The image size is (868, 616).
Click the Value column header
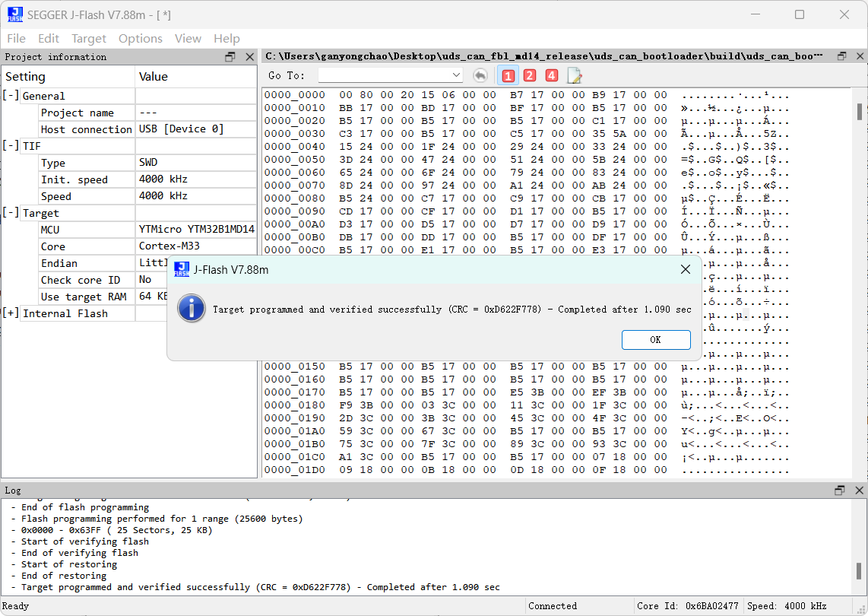pos(196,77)
